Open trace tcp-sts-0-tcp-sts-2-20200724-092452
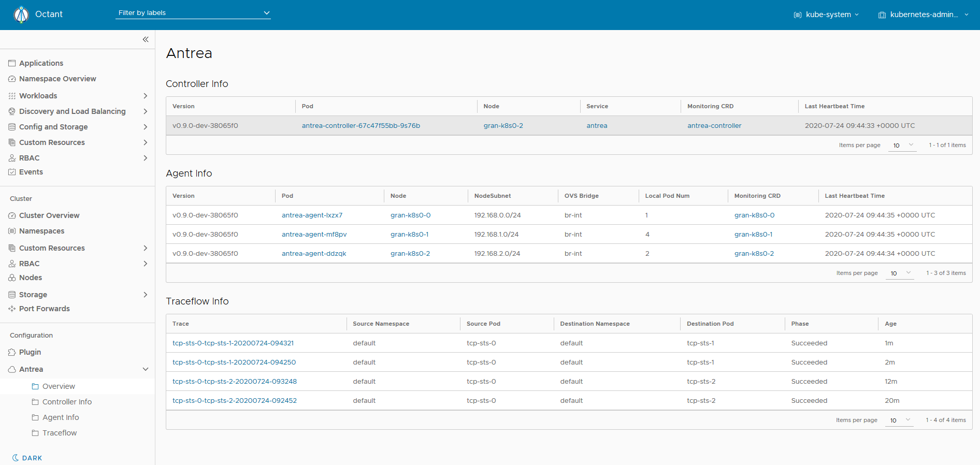Image resolution: width=980 pixels, height=465 pixels. pyautogui.click(x=235, y=401)
